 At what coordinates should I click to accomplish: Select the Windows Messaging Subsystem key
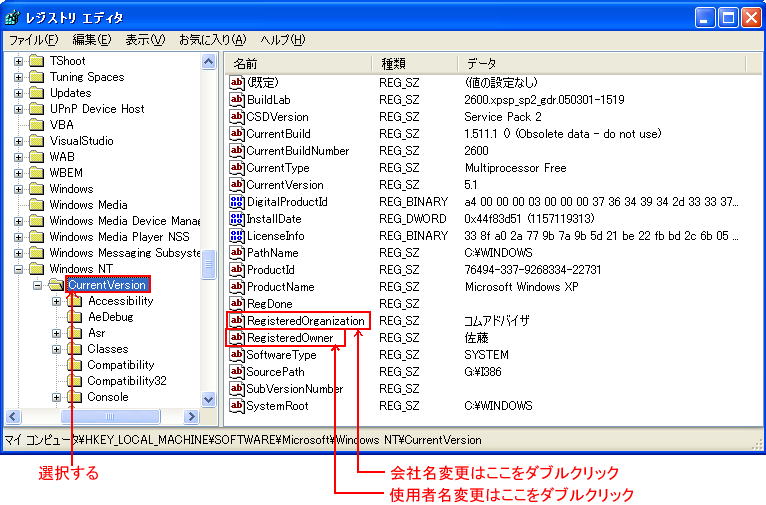click(x=125, y=253)
